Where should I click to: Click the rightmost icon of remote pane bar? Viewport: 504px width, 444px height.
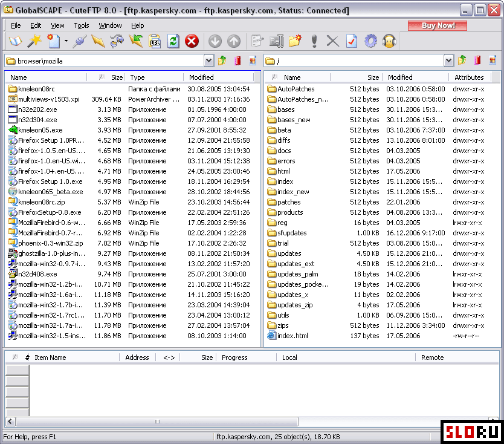click(x=493, y=60)
